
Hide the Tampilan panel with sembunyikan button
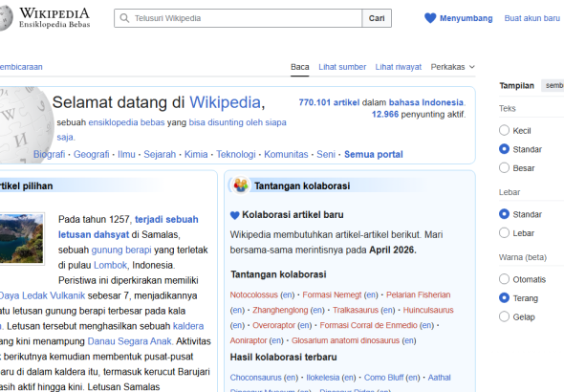(553, 86)
